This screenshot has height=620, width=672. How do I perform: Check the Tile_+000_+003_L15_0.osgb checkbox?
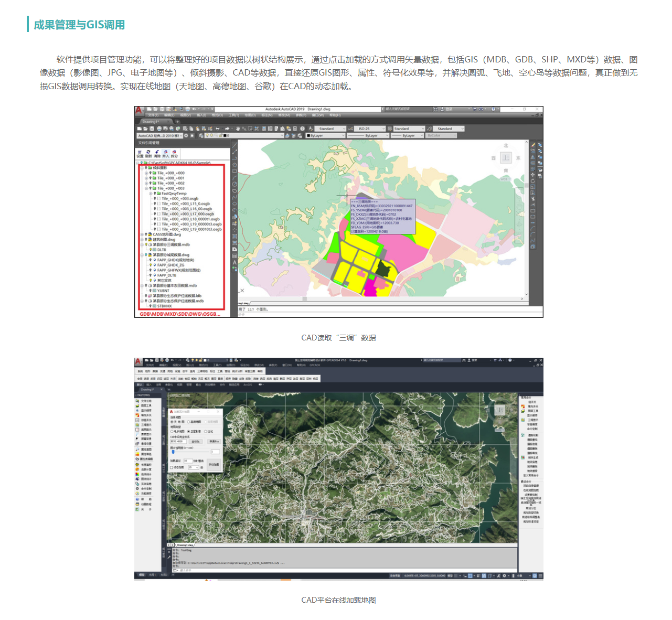(x=159, y=204)
